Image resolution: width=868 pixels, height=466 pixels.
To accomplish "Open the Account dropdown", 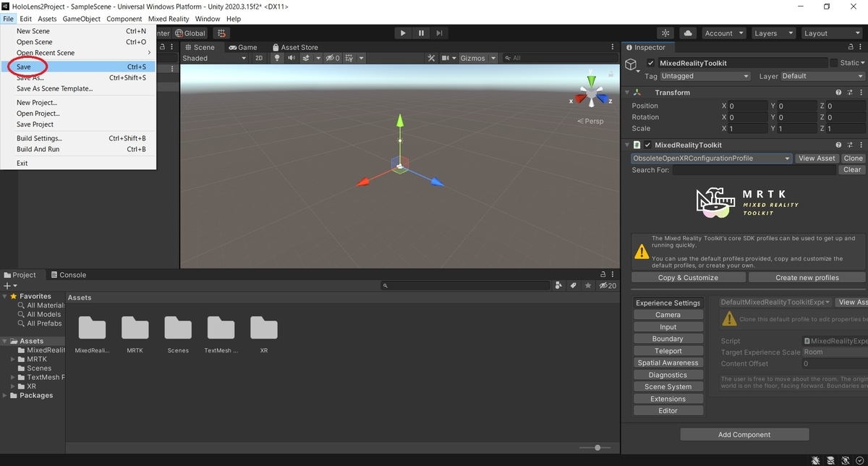I will (x=723, y=33).
